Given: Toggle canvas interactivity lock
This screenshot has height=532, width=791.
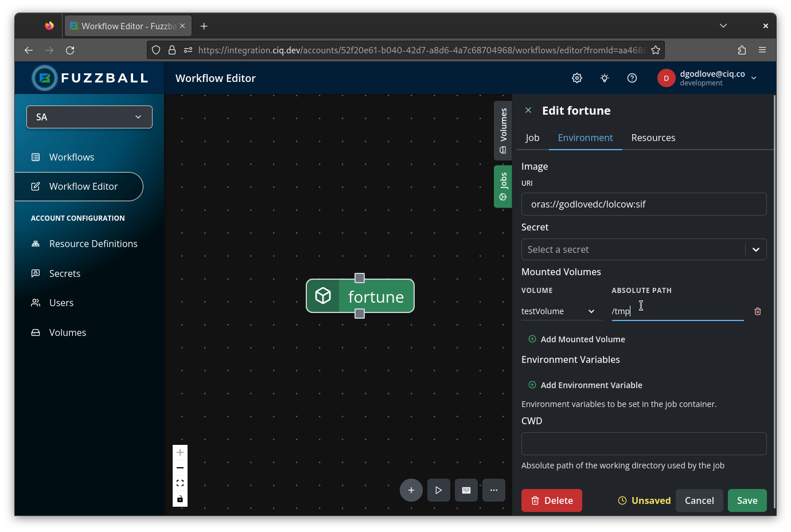Looking at the screenshot, I should tap(180, 499).
